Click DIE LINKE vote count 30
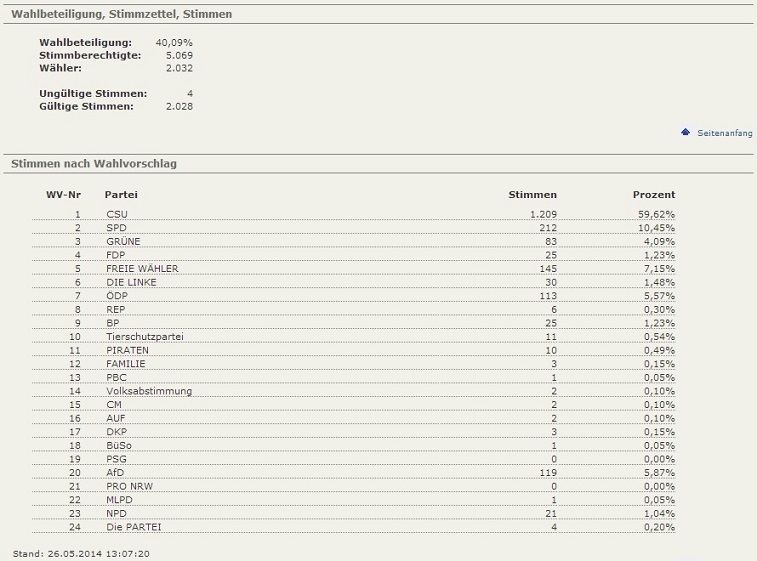Viewport: 757px width, 561px height. [551, 282]
